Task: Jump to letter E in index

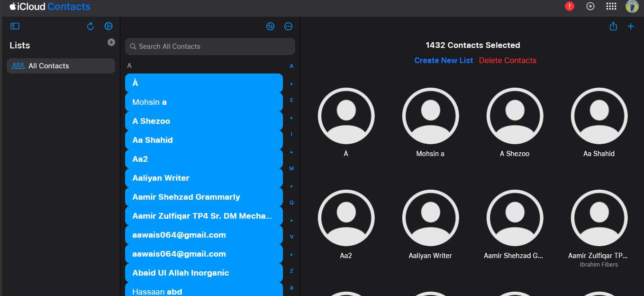Action: coord(291,100)
